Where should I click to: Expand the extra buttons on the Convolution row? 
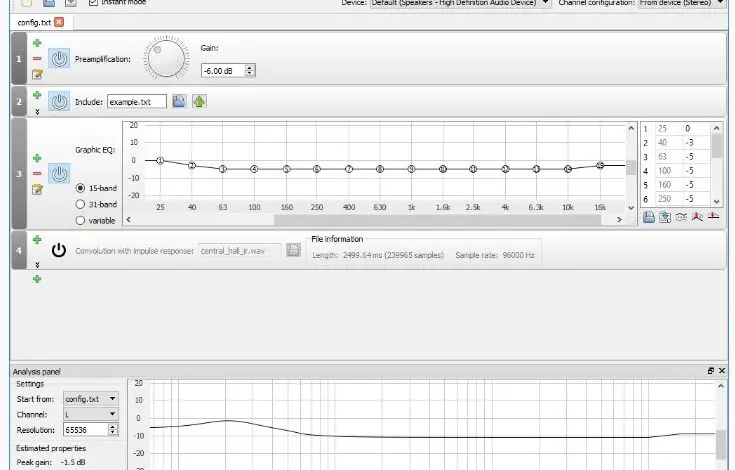click(37, 265)
